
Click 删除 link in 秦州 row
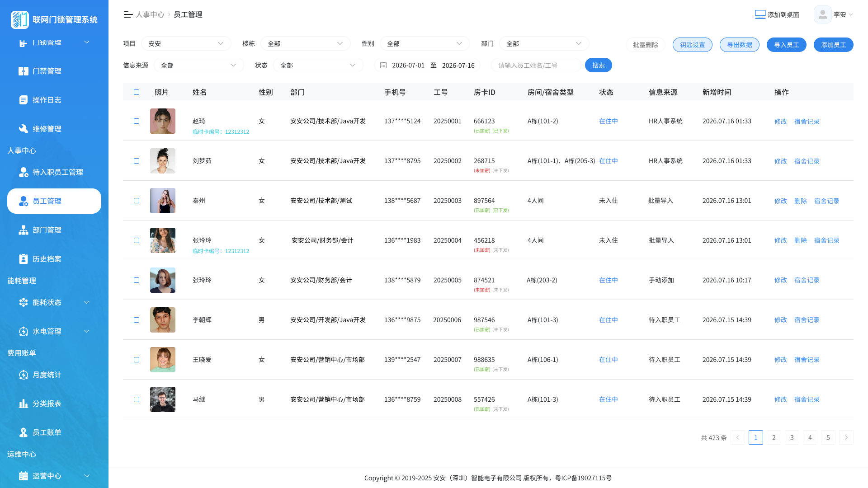(801, 201)
